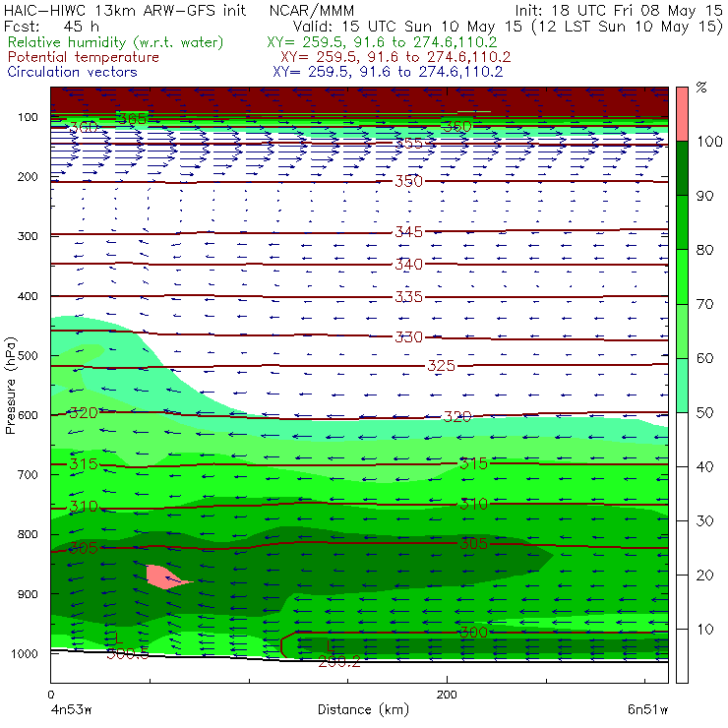This screenshot has width=728, height=728.
Task: Click the pressure axis '1000' tick label
Action: 25,653
